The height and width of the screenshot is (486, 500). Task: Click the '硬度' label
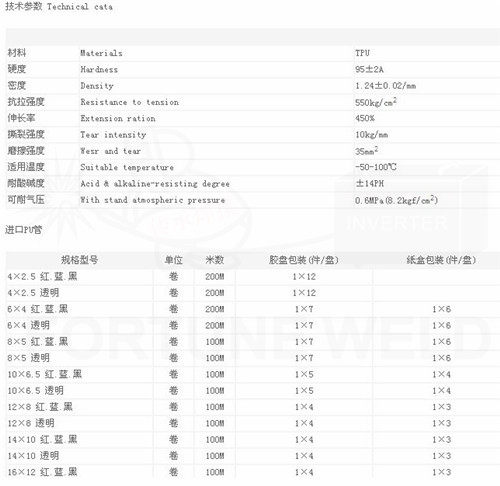coord(17,69)
